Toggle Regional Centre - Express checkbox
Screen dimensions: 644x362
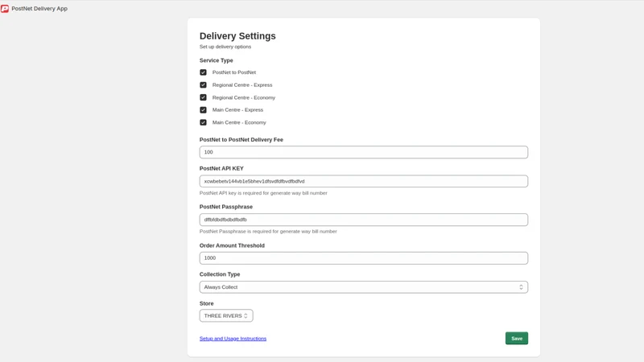(203, 85)
